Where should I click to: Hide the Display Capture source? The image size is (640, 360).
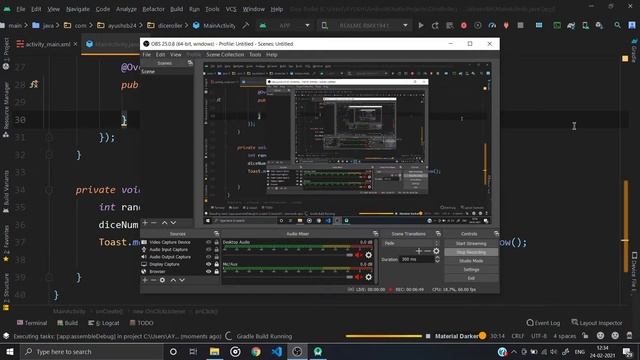[x=209, y=264]
